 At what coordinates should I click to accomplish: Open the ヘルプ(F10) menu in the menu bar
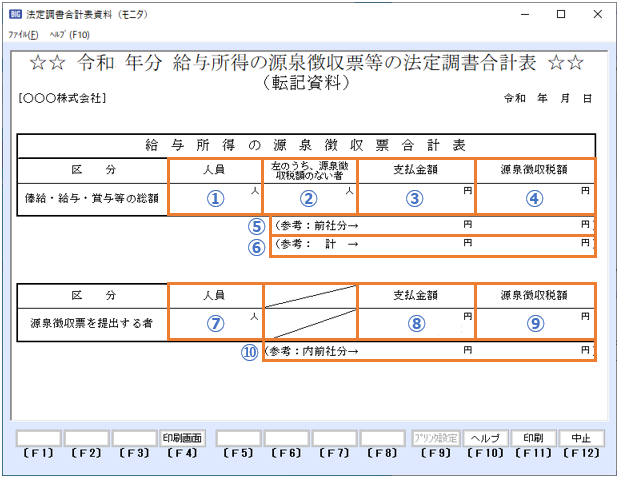[x=57, y=33]
